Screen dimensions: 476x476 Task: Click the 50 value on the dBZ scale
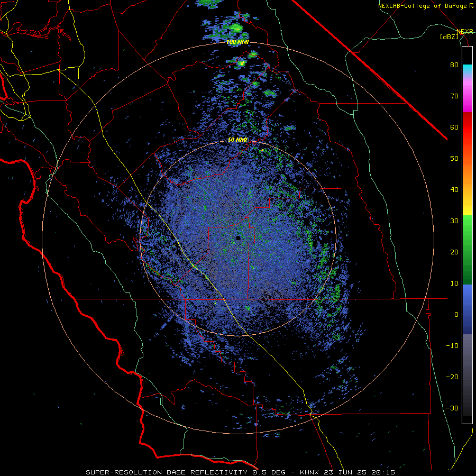(454, 159)
